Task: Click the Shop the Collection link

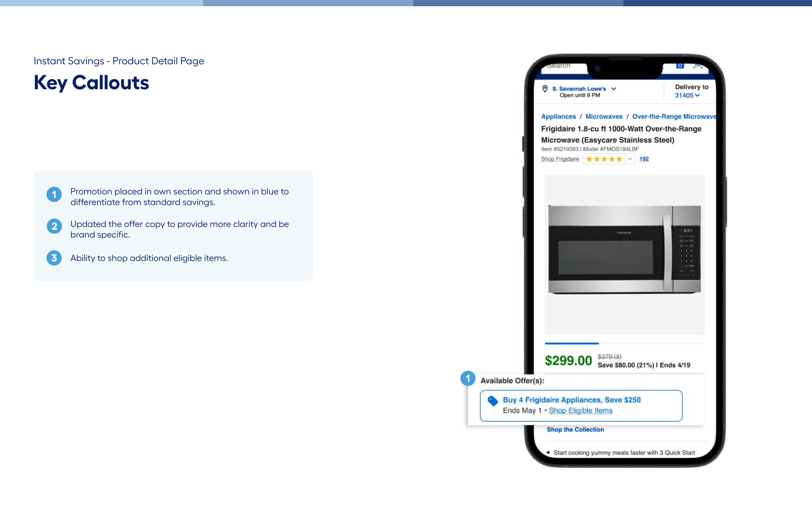Action: (x=575, y=429)
